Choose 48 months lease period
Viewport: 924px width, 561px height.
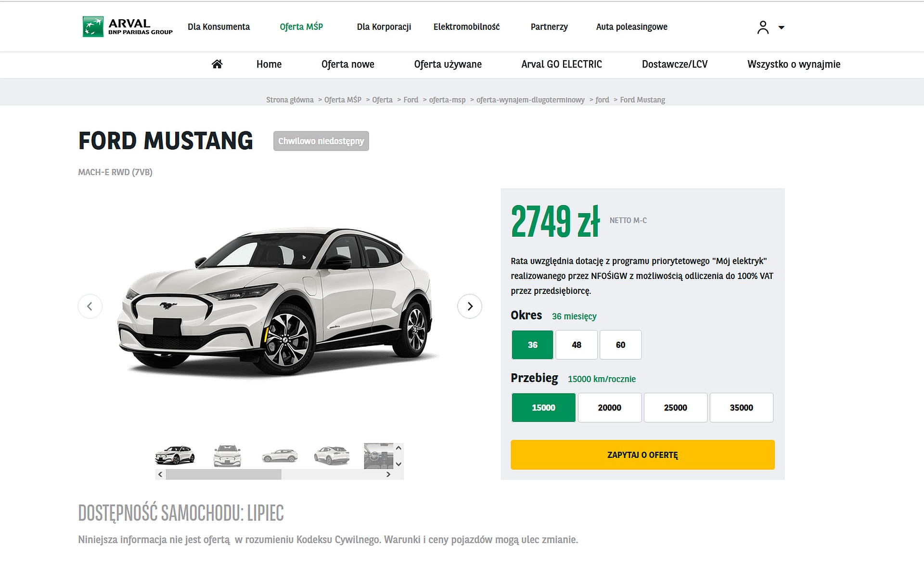coord(577,344)
